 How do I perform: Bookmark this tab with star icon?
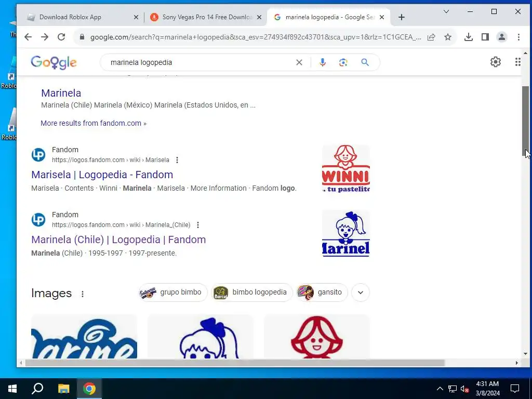(x=448, y=37)
